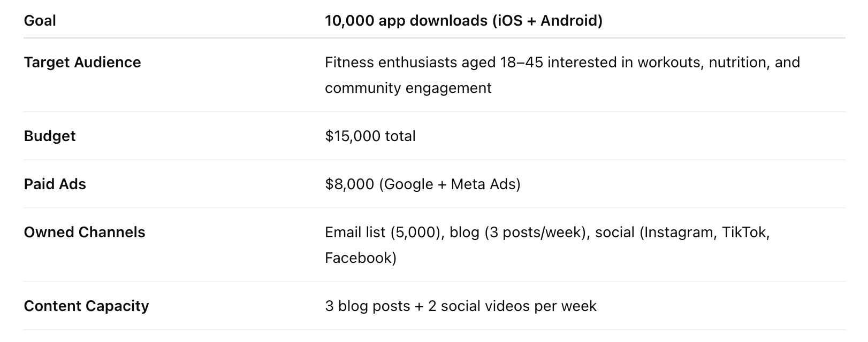Click the "community engagement" line
This screenshot has width=868, height=342.
[x=408, y=88]
